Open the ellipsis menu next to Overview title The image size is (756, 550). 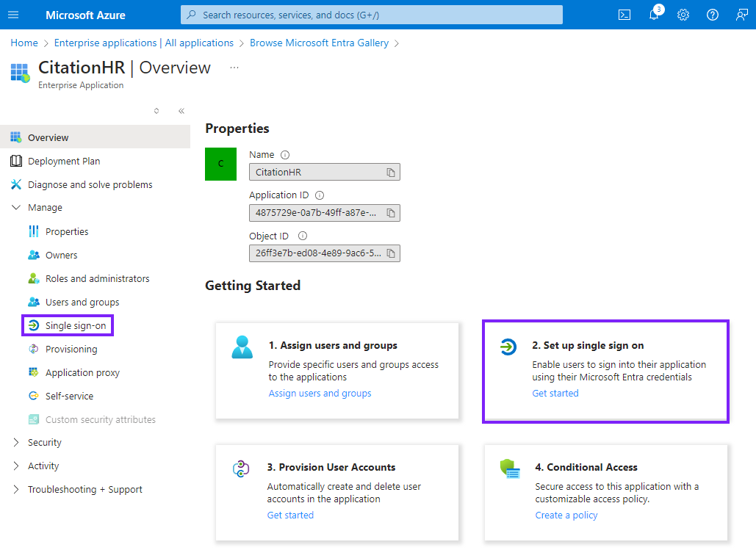[x=234, y=67]
